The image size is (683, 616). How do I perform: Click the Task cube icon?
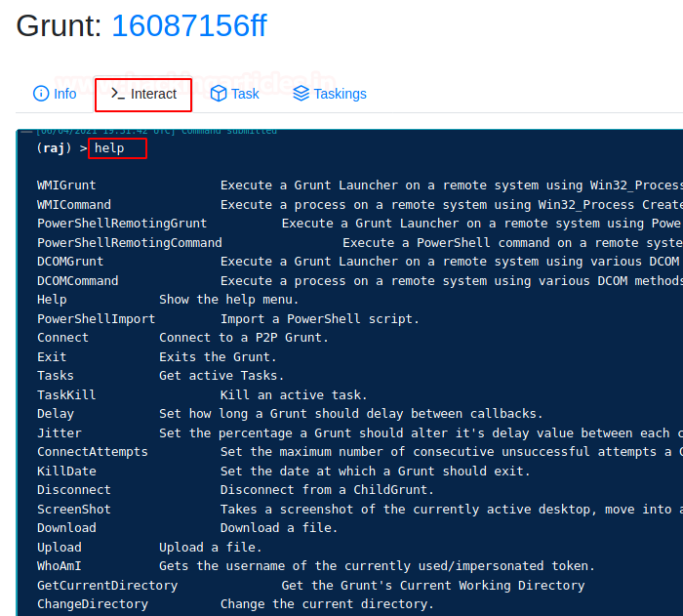click(x=219, y=94)
